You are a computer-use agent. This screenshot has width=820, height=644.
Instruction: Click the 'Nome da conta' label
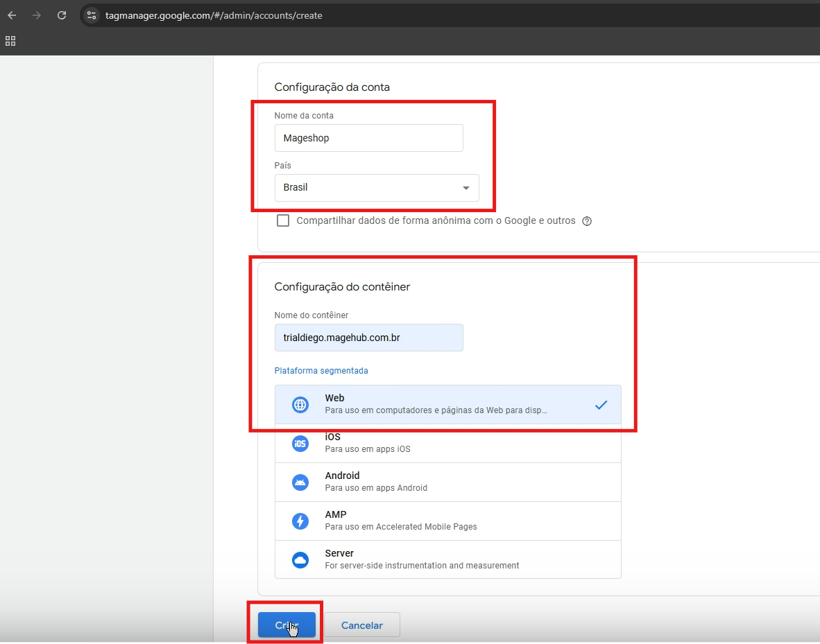pos(304,116)
